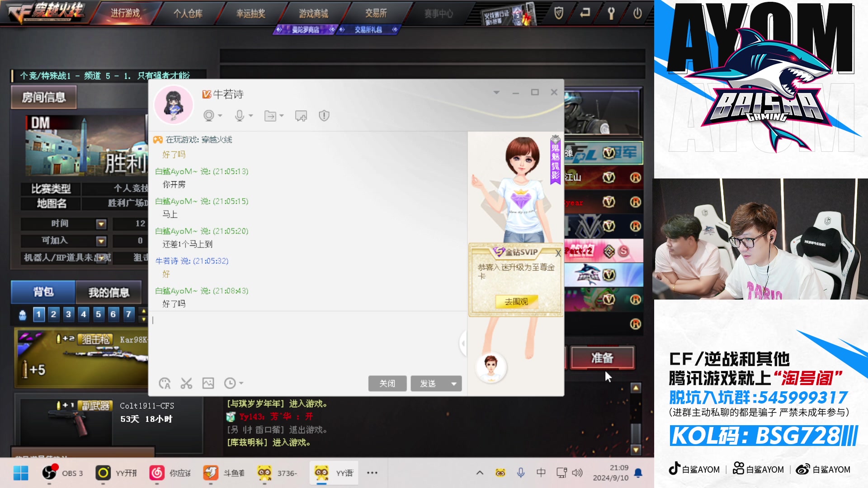
Task: Click the input method 中 indicator
Action: pyautogui.click(x=541, y=473)
